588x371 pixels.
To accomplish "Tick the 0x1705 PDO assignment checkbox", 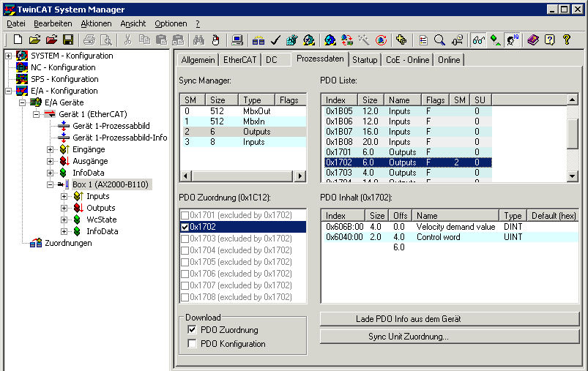I will tap(185, 262).
